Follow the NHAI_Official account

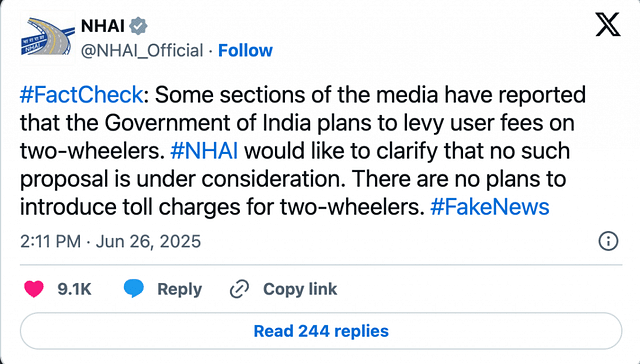coord(245,51)
